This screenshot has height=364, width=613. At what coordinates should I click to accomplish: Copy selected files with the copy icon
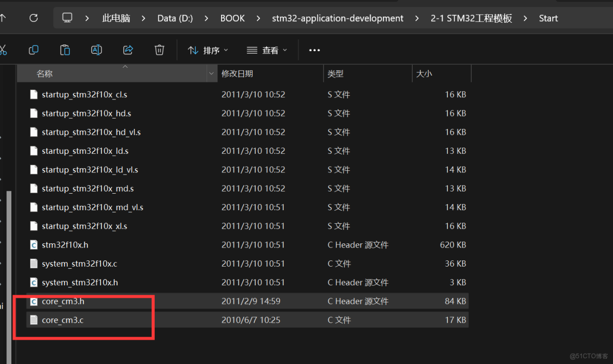point(34,50)
